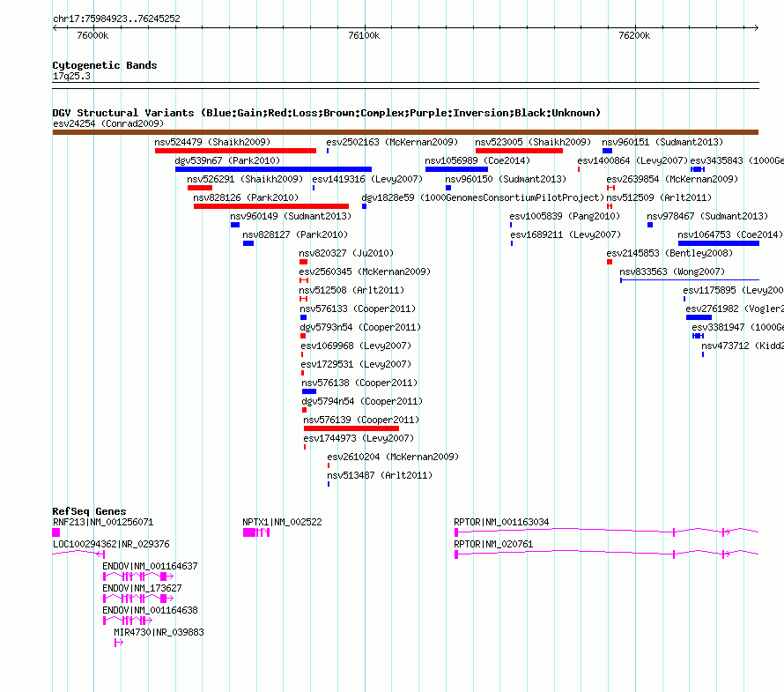The height and width of the screenshot is (692, 784).
Task: Open the nsv512508 (Arlt2011) label
Action: [351, 290]
